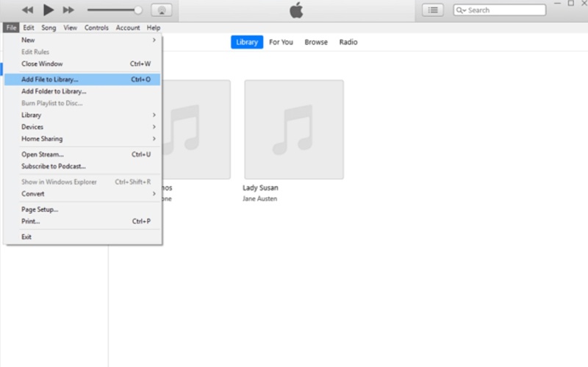Viewport: 588px width, 367px height.
Task: Focus the Search input field
Action: click(x=500, y=10)
